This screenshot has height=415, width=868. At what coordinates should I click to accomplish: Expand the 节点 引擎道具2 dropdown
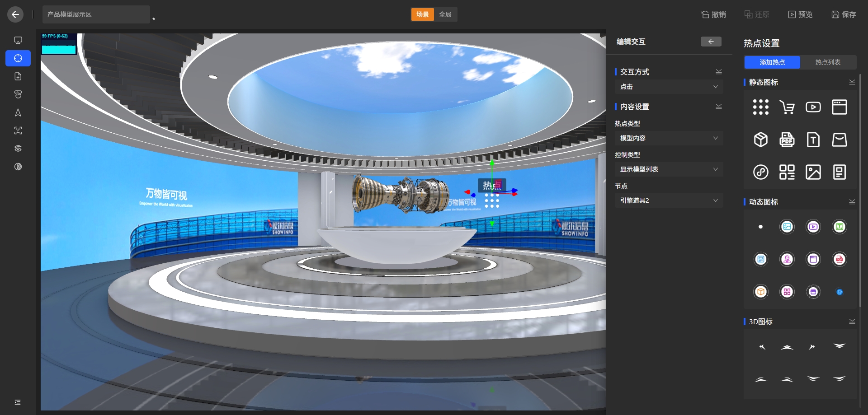(668, 201)
